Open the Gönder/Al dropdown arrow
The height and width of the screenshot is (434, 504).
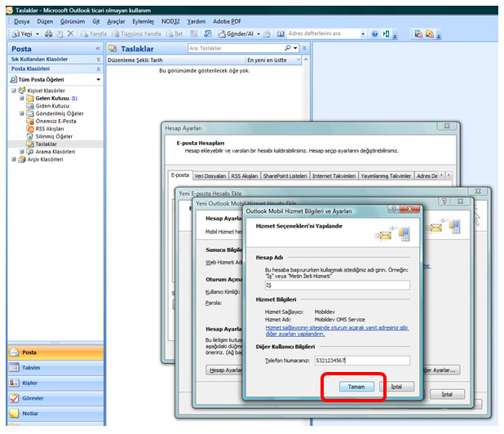(259, 33)
